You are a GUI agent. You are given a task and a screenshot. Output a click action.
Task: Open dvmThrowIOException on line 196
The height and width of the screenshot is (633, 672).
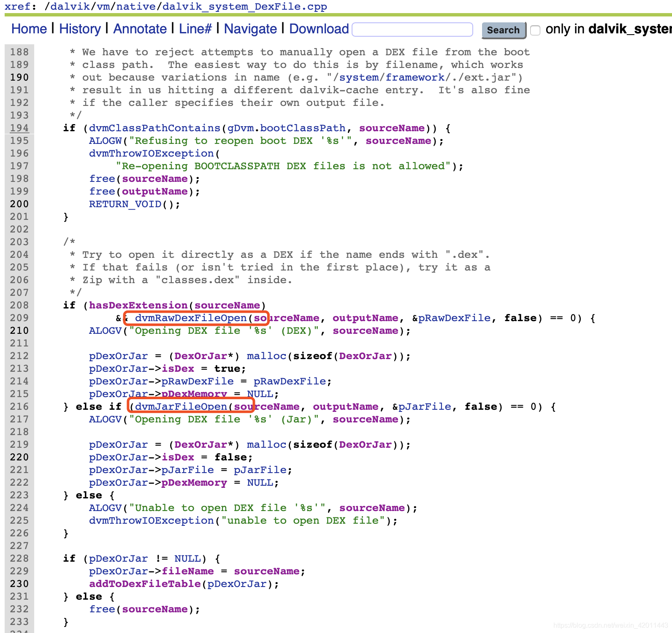click(x=152, y=153)
